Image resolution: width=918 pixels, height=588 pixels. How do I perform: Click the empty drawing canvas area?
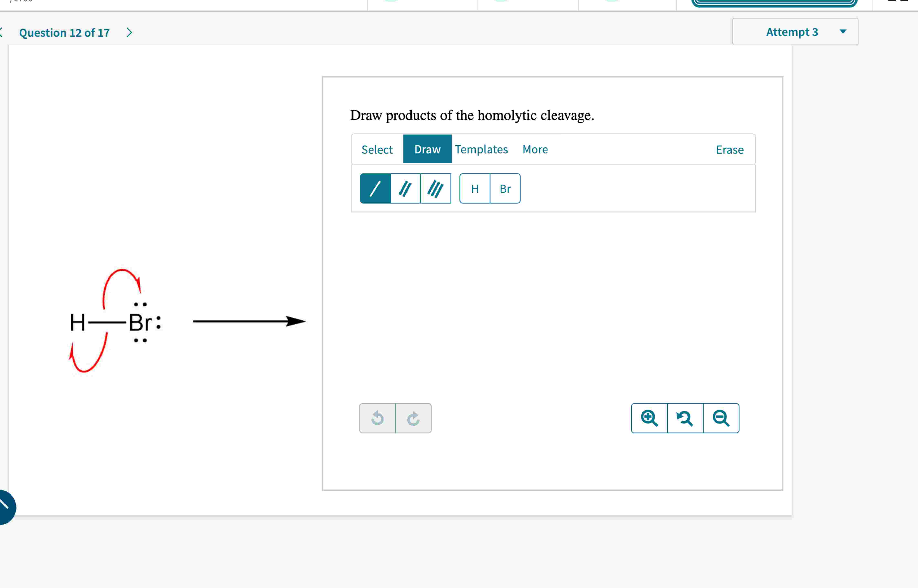553,305
